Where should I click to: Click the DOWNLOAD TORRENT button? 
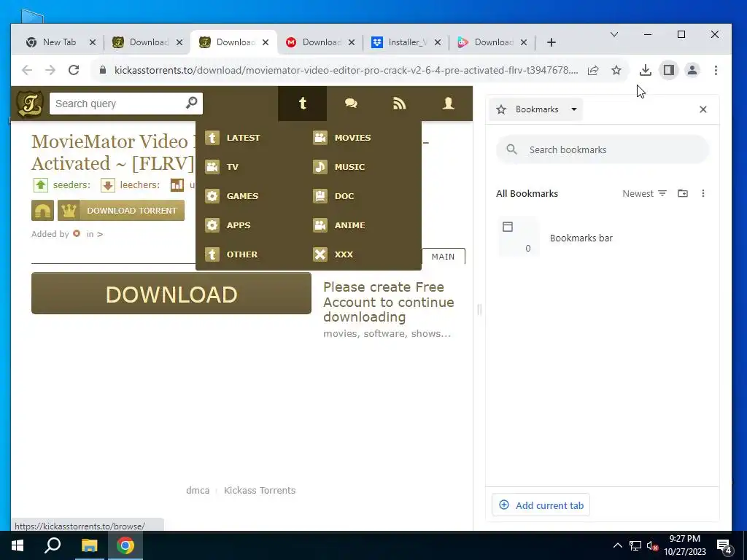121,211
